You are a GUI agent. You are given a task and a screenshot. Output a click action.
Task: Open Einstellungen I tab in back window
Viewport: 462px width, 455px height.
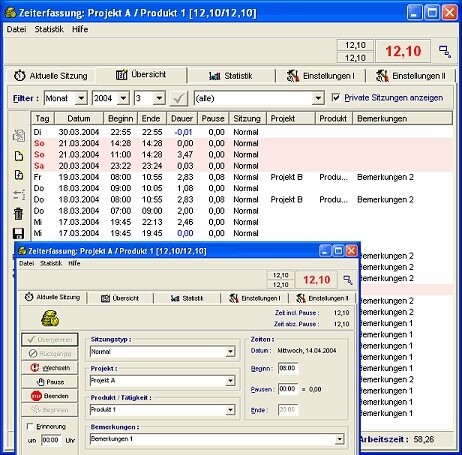pos(321,76)
